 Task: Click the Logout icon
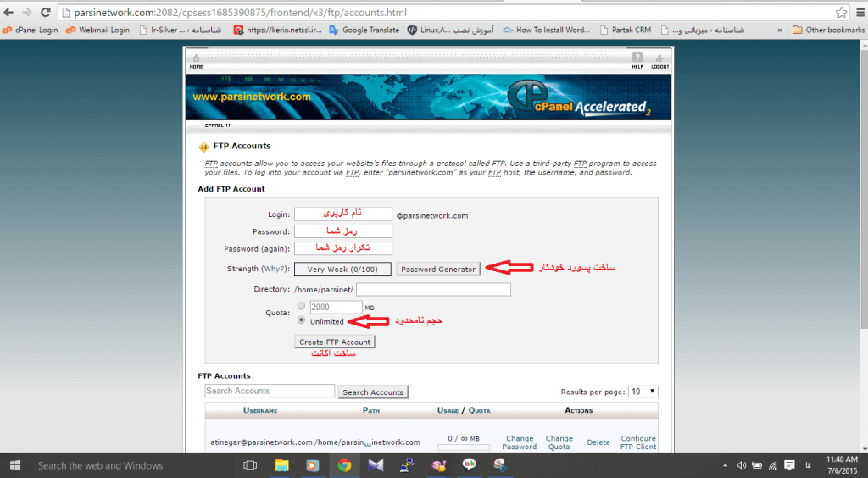(659, 59)
